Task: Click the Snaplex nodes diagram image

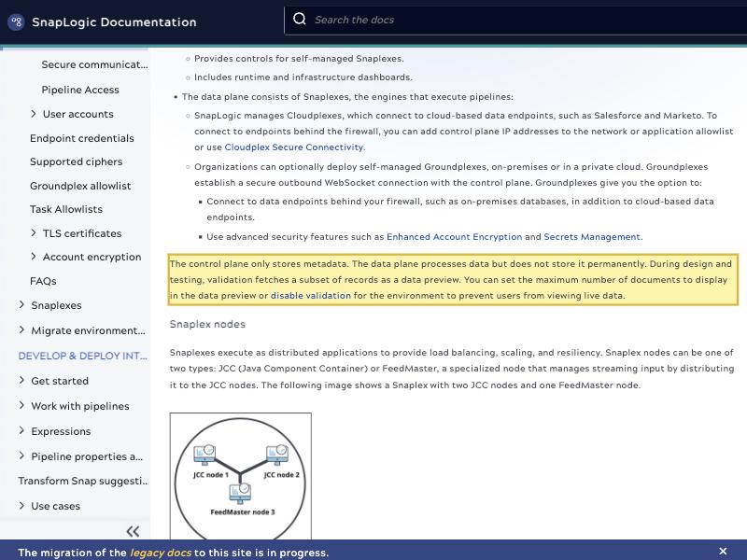Action: (241, 476)
